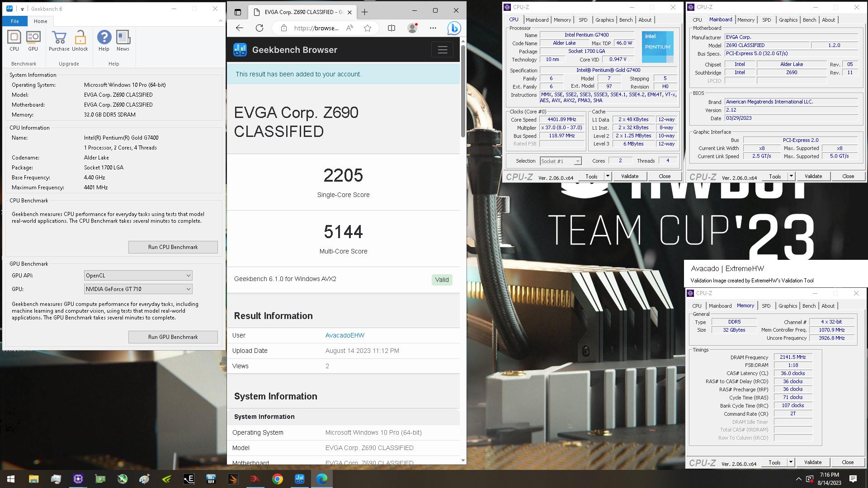The image size is (868, 488).
Task: Expand GPU NVIDIA GeForce GT 710 dropdown
Action: (138, 289)
